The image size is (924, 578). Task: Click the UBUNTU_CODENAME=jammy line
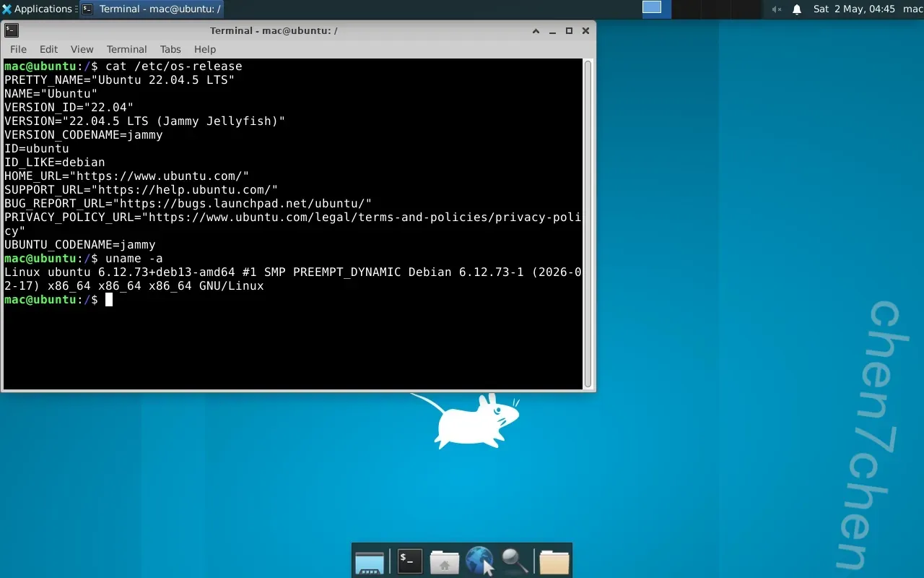[x=80, y=244]
